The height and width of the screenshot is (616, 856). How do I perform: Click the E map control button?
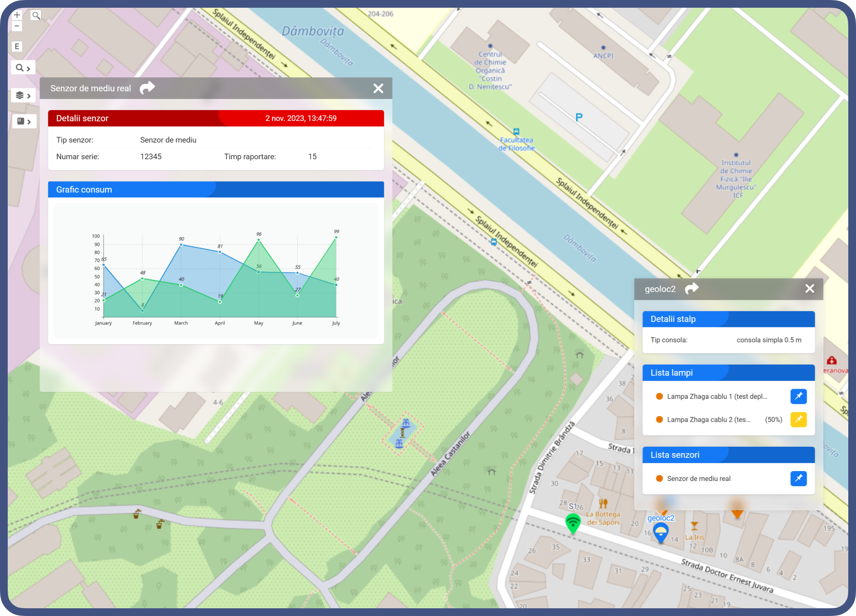(x=17, y=46)
